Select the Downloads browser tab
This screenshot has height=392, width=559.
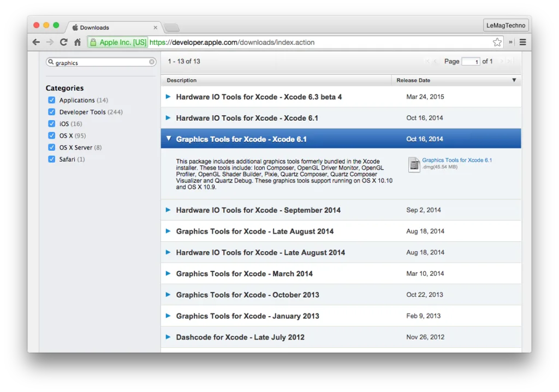[114, 27]
